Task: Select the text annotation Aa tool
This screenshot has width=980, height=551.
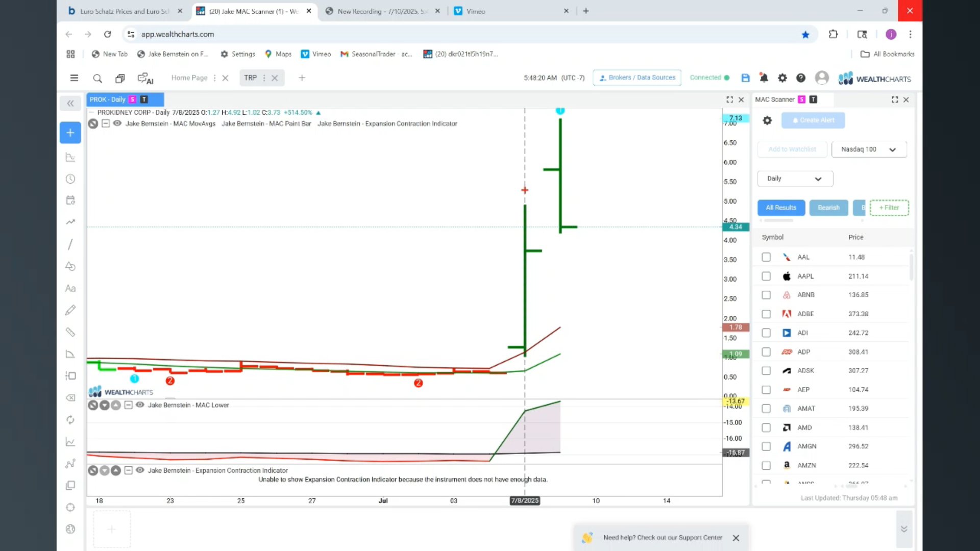Action: pos(70,288)
